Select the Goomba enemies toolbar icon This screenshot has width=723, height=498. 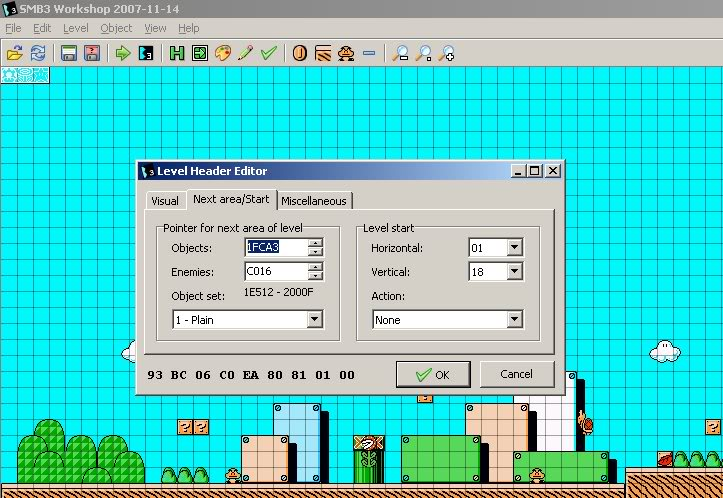pos(345,53)
